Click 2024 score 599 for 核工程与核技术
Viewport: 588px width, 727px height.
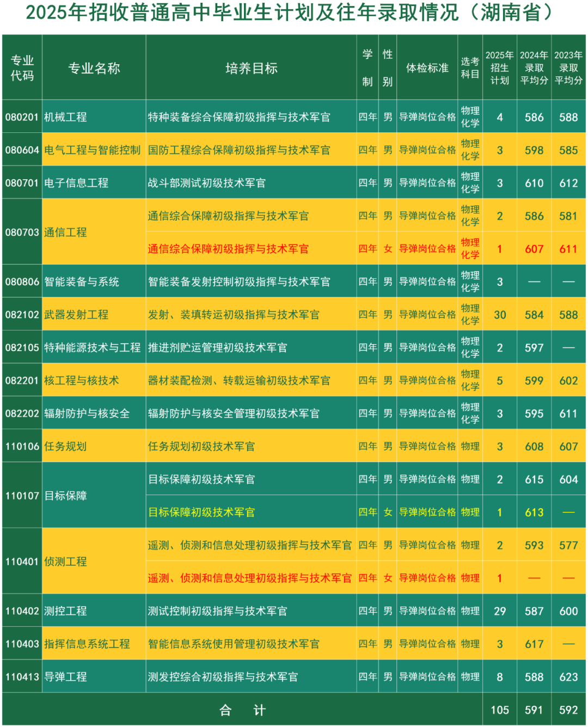[x=534, y=381]
